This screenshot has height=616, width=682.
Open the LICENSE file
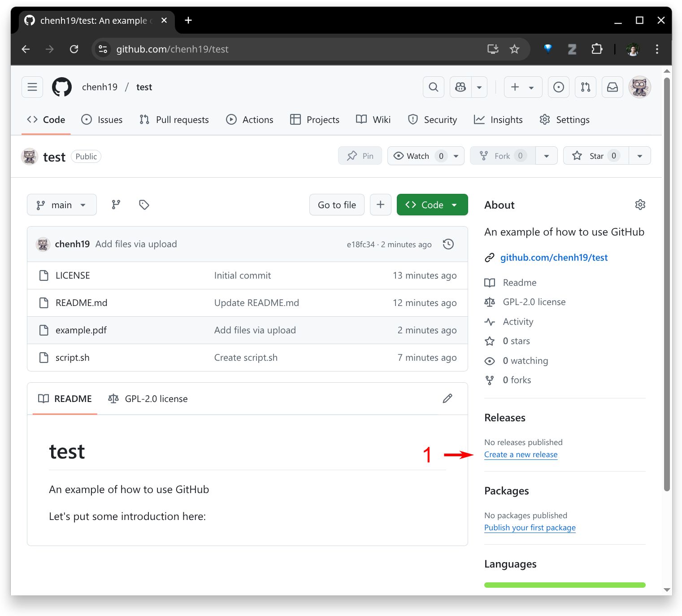(x=73, y=275)
